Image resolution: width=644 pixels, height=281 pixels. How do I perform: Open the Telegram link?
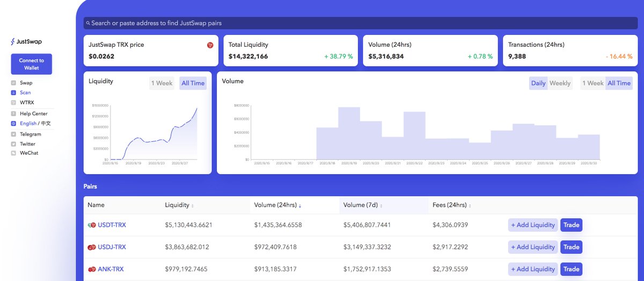(x=31, y=134)
